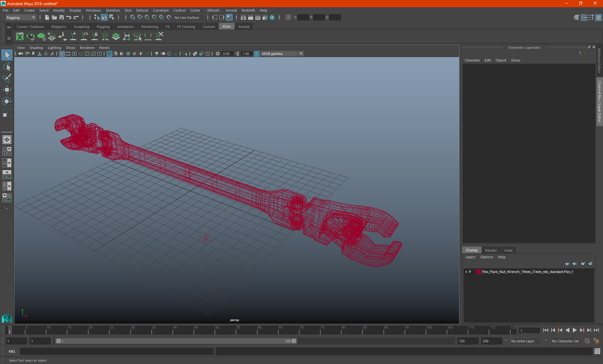Open the Redshift menu
Viewport: 603px width, 364px height.
(x=248, y=10)
